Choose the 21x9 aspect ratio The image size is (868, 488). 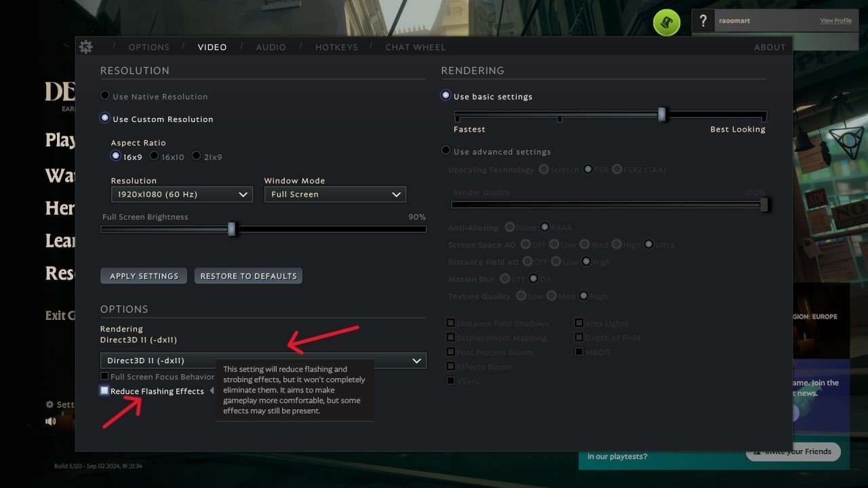(196, 156)
